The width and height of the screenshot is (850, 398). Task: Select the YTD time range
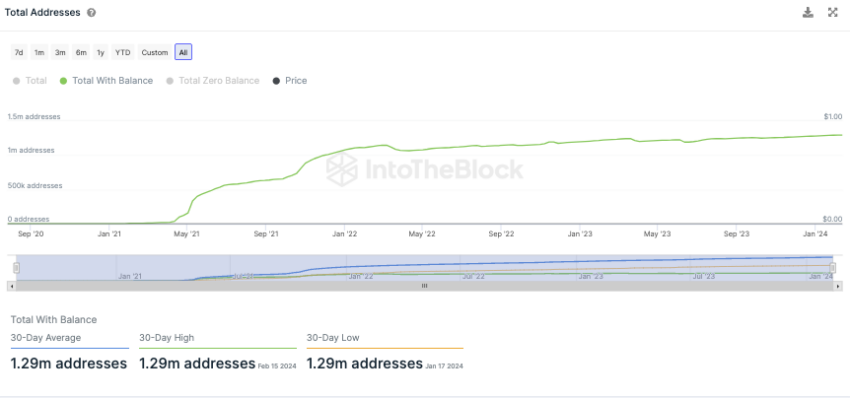pos(123,53)
